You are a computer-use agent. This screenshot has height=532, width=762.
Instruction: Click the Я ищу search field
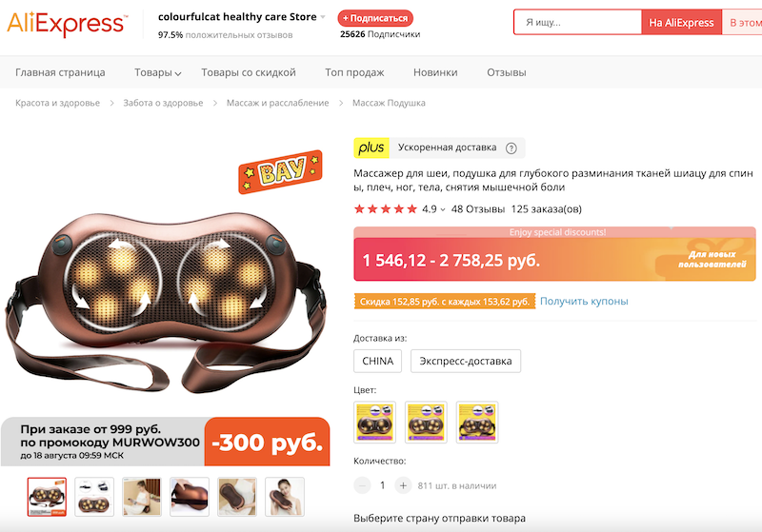(578, 22)
